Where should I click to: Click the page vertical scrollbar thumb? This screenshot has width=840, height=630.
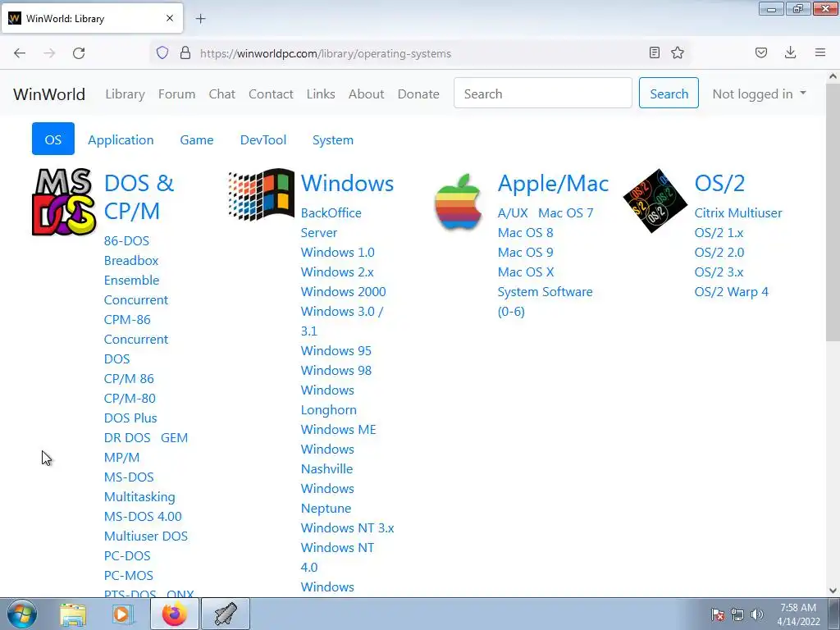click(x=833, y=214)
